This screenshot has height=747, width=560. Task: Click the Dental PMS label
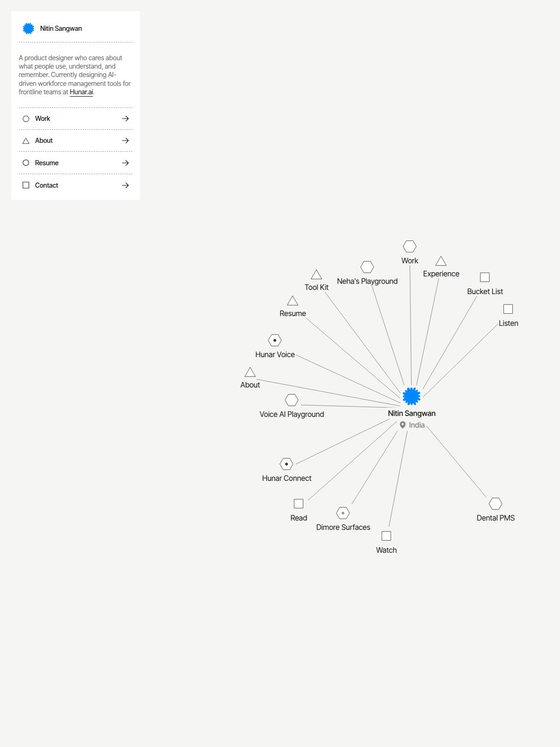(x=496, y=518)
